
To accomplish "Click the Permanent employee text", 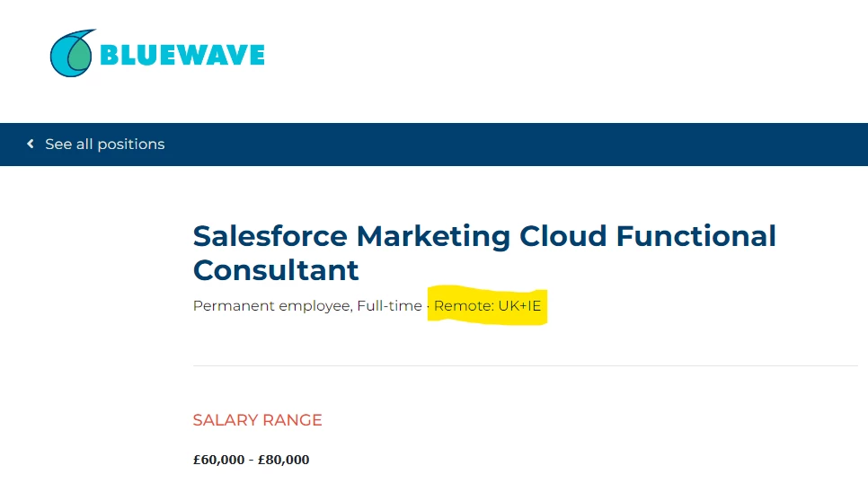I will coord(271,306).
